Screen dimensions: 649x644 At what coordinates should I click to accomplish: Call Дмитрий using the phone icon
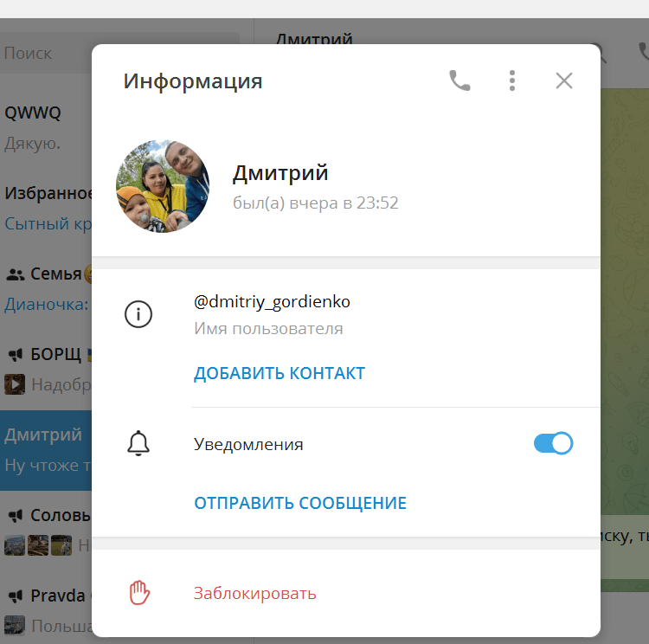tap(459, 80)
